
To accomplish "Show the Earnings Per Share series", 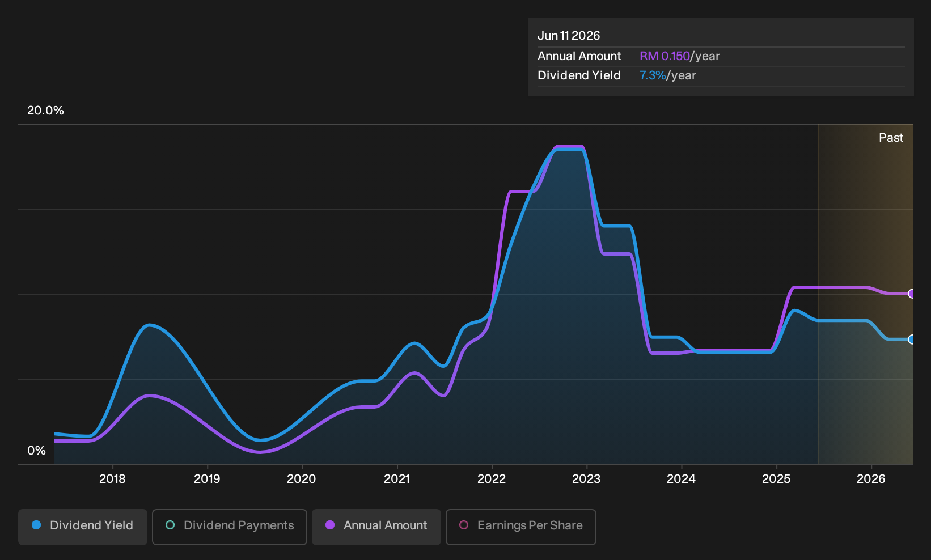I will tap(521, 527).
